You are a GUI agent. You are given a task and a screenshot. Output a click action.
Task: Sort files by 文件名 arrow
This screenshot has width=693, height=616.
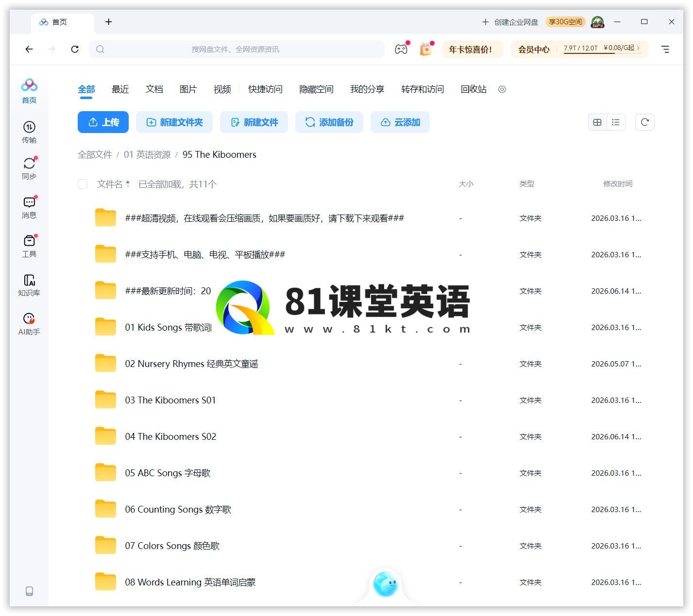(128, 184)
